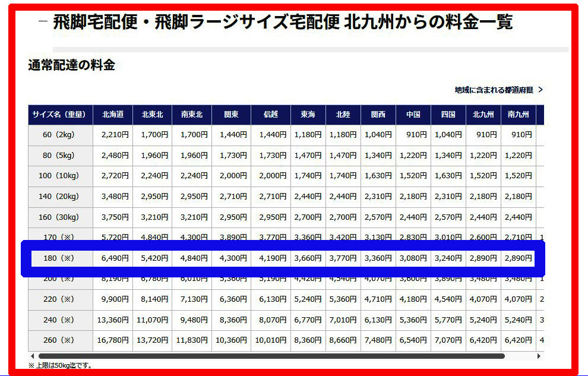Screen dimensions: 588x376
Task: Click the 3,240円 四国 cell in 180 row
Action: click(x=448, y=258)
